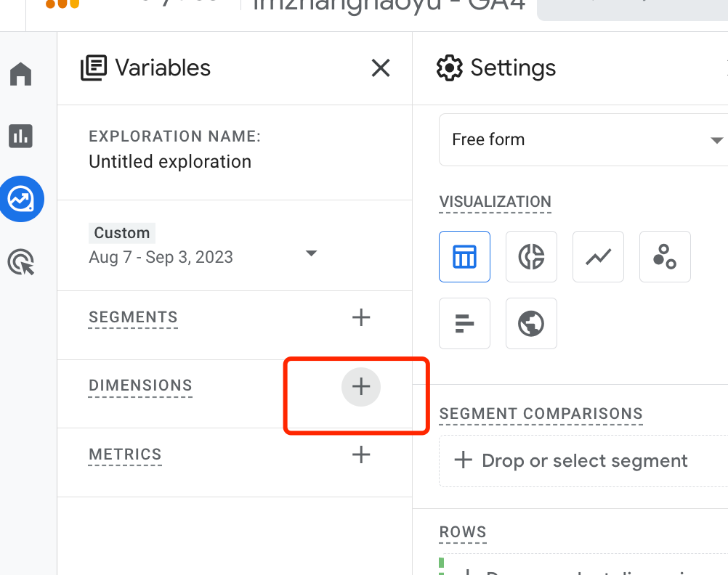Add a new metric with plus
Screen dimensions: 728x575
(361, 454)
